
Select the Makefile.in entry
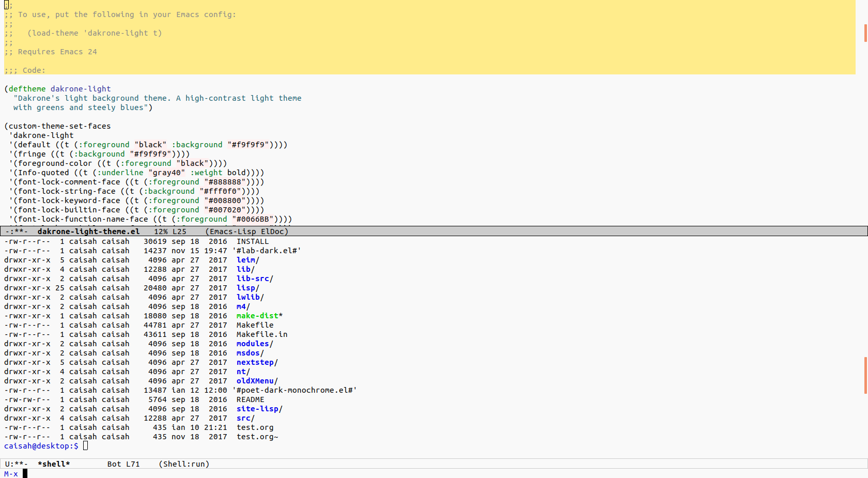pyautogui.click(x=262, y=334)
